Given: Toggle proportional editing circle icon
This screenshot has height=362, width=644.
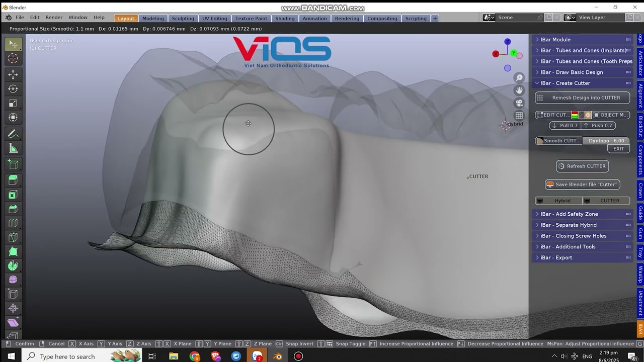Looking at the screenshot, I should 588,115.
